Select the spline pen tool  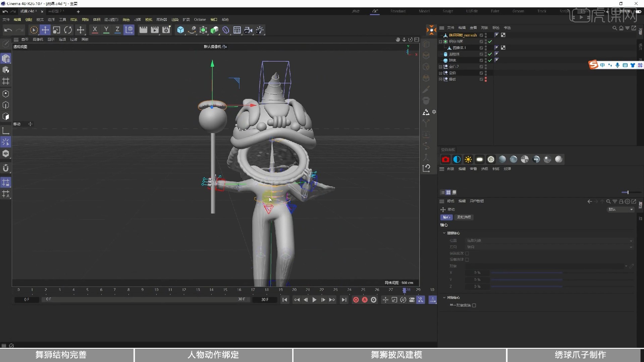pos(192,30)
